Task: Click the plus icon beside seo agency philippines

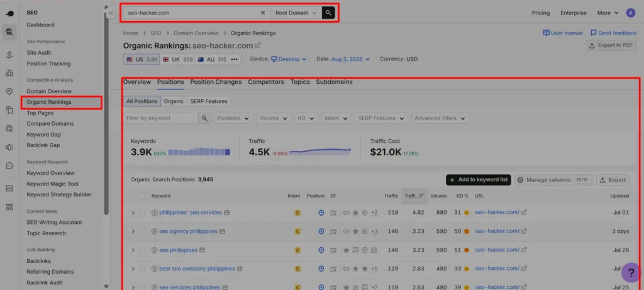Action: click(155, 231)
